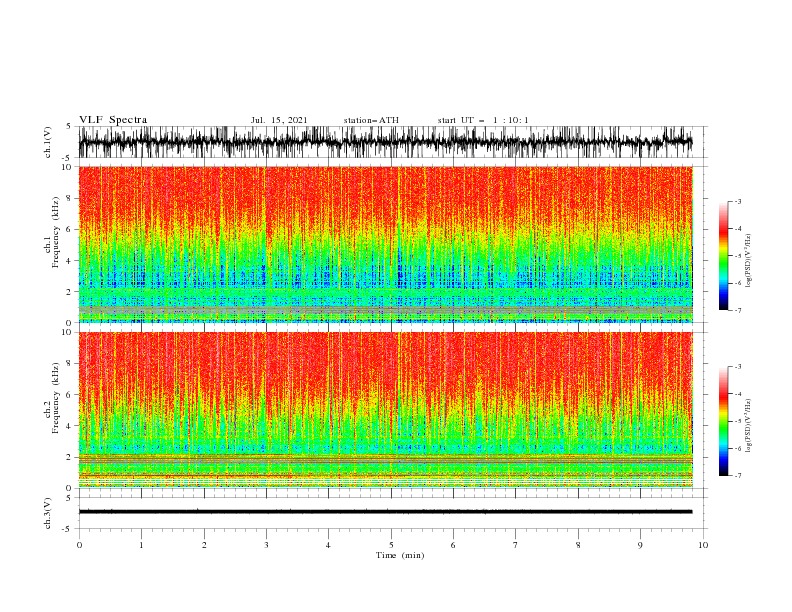Click the "Time (min)" axis label
The width and height of the screenshot is (792, 612).
tap(400, 555)
